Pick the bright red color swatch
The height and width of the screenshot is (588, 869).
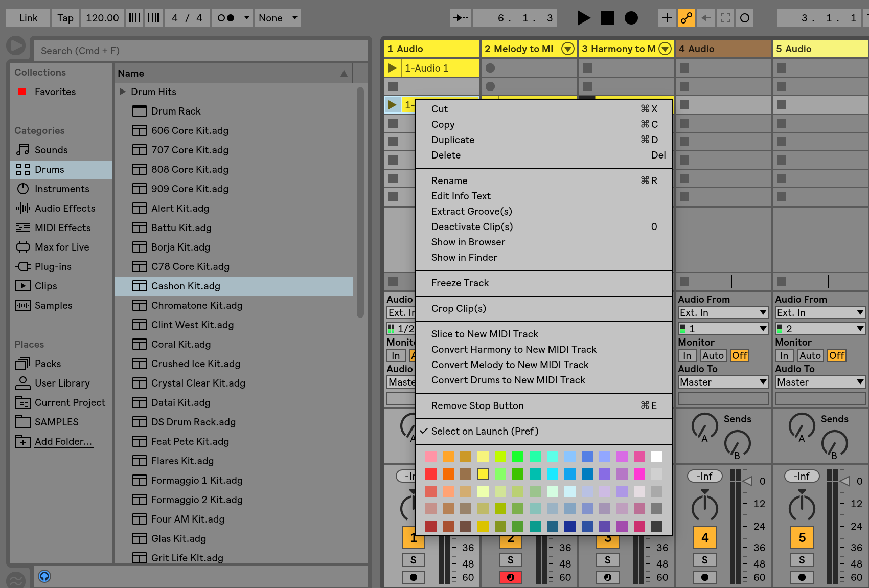[431, 474]
